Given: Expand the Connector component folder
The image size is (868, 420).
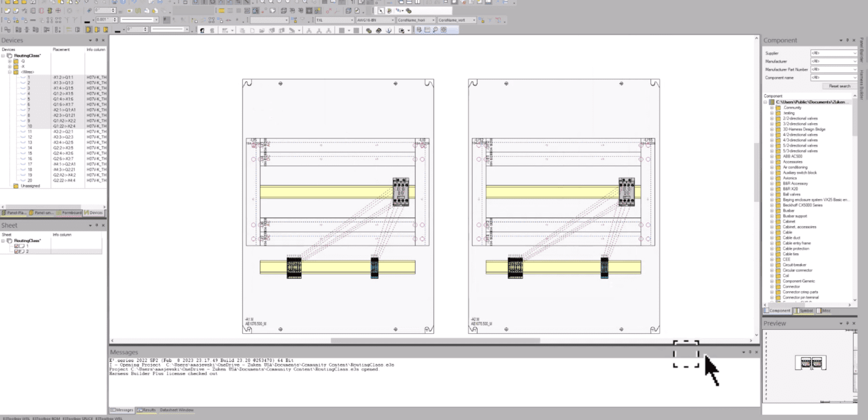Looking at the screenshot, I should (772, 286).
